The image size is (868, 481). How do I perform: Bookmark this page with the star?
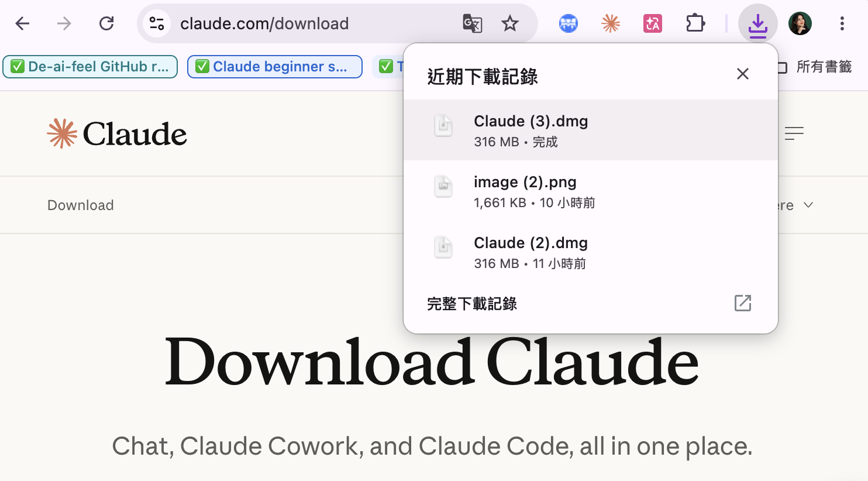click(x=510, y=23)
